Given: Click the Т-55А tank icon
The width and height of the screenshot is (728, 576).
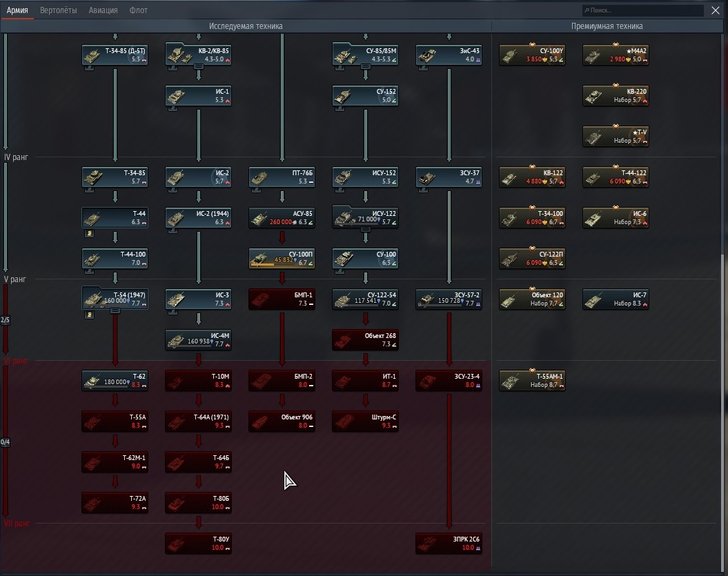Looking at the screenshot, I should click(x=92, y=422).
